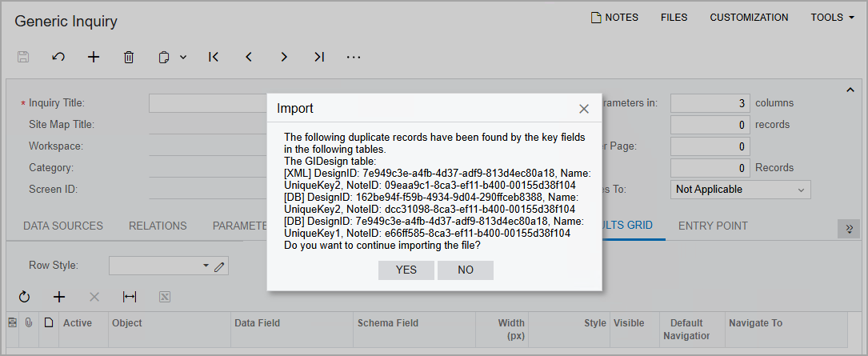Collapse the inquiry summary panel

850,90
